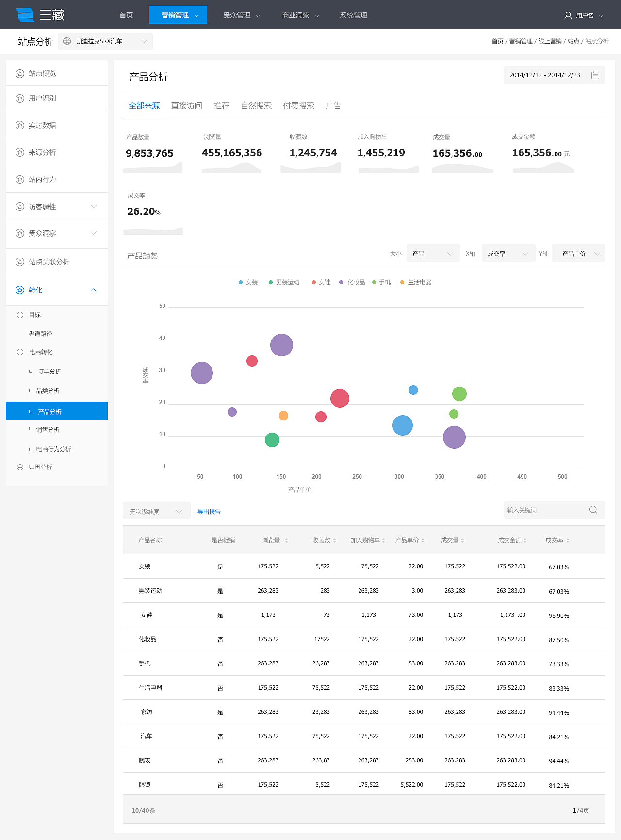
Task: Click the globe icon beside site name
Action: pyautogui.click(x=67, y=41)
